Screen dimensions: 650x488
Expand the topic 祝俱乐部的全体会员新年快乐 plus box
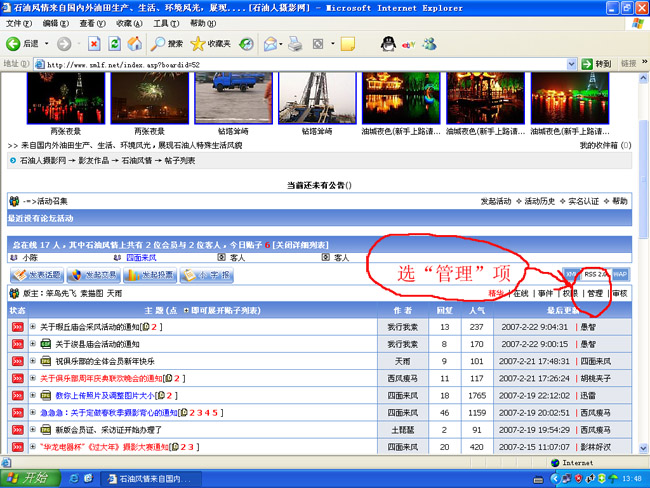pos(32,361)
